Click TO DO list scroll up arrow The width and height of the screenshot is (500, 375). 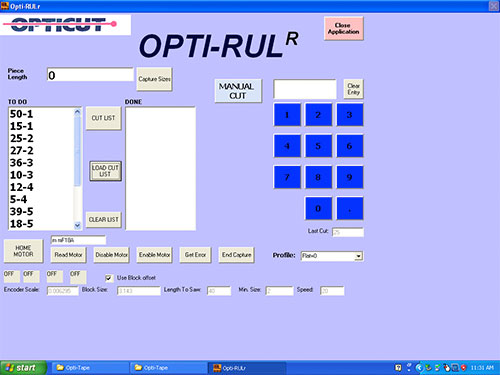pyautogui.click(x=77, y=112)
